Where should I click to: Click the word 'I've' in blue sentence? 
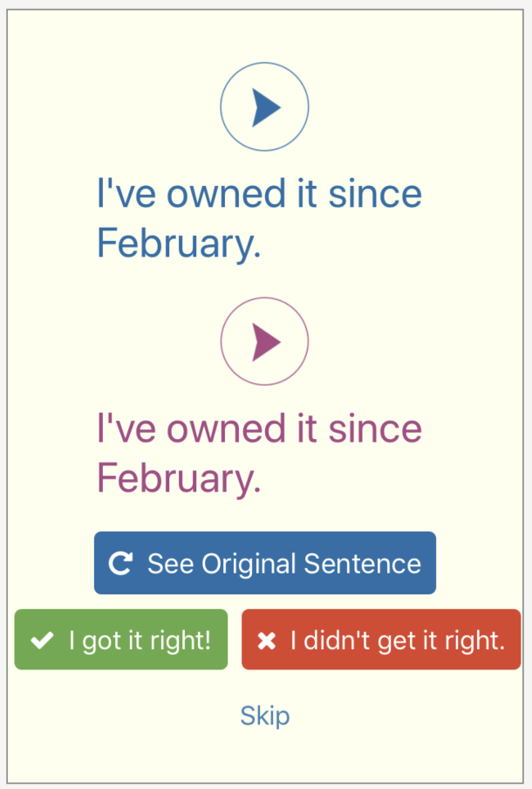(x=126, y=195)
